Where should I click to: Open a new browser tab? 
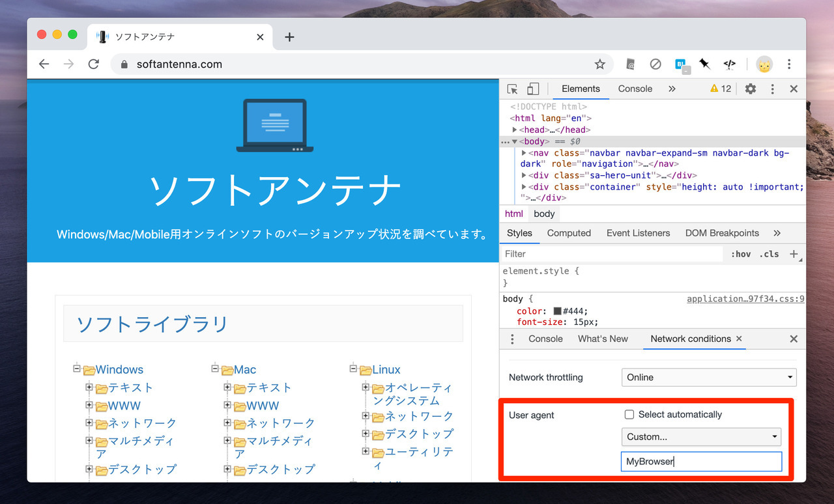(290, 37)
